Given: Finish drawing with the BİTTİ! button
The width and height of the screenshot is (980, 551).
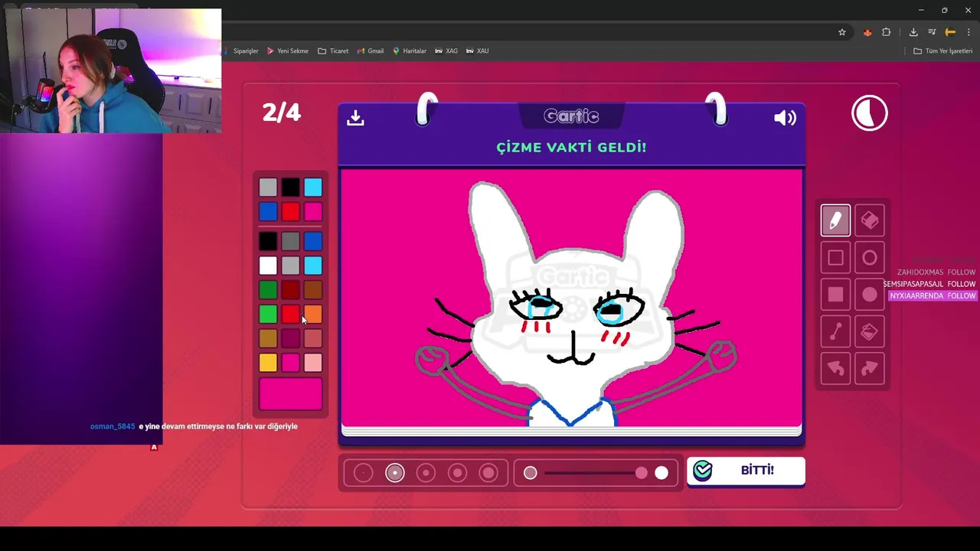Looking at the screenshot, I should pos(746,471).
